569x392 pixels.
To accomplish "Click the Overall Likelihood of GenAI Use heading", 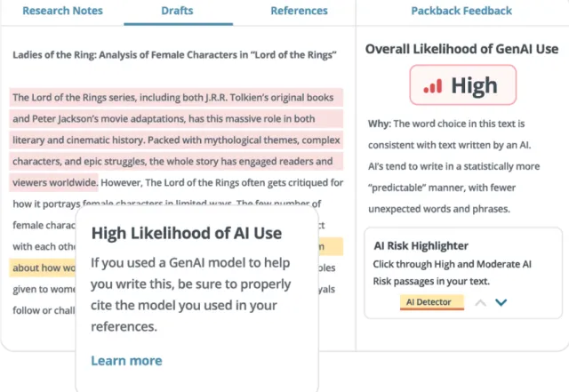I will pos(461,49).
